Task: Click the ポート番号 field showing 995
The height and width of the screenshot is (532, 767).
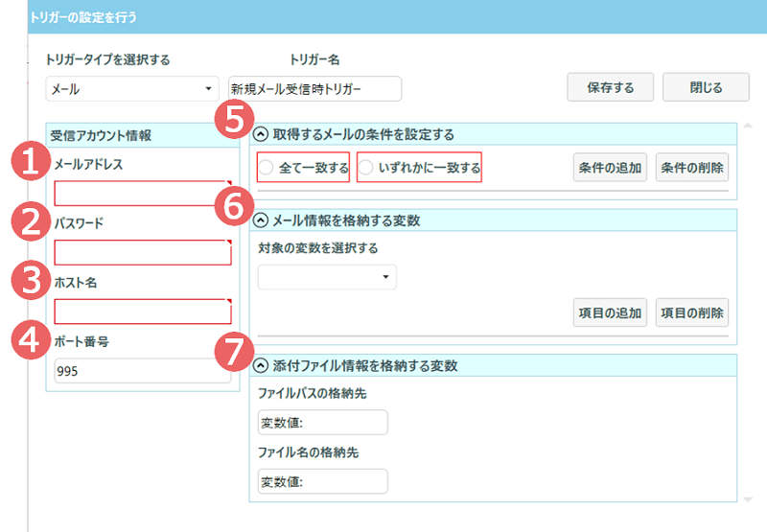Action: click(x=142, y=371)
